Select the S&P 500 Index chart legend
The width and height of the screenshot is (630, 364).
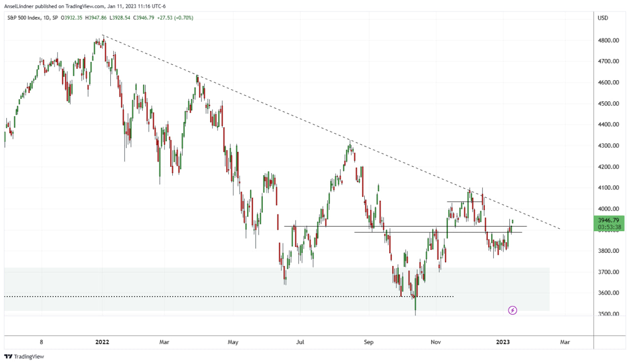[24, 17]
